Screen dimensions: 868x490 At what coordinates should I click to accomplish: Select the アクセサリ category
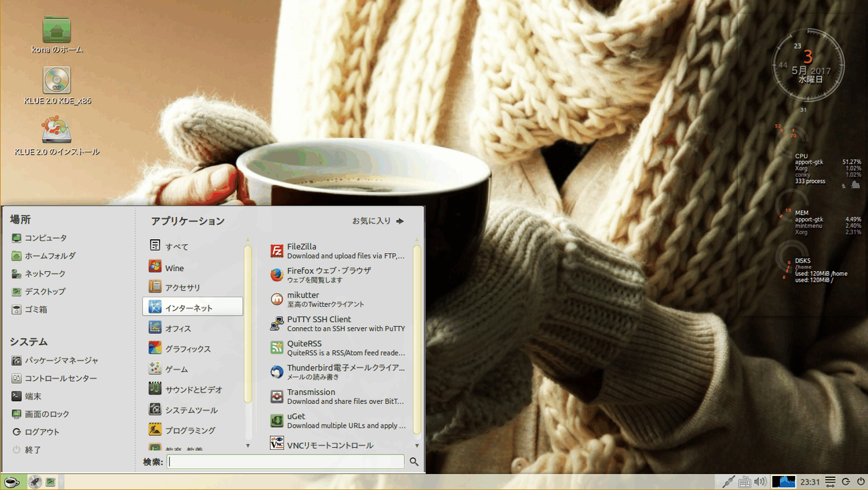click(193, 287)
